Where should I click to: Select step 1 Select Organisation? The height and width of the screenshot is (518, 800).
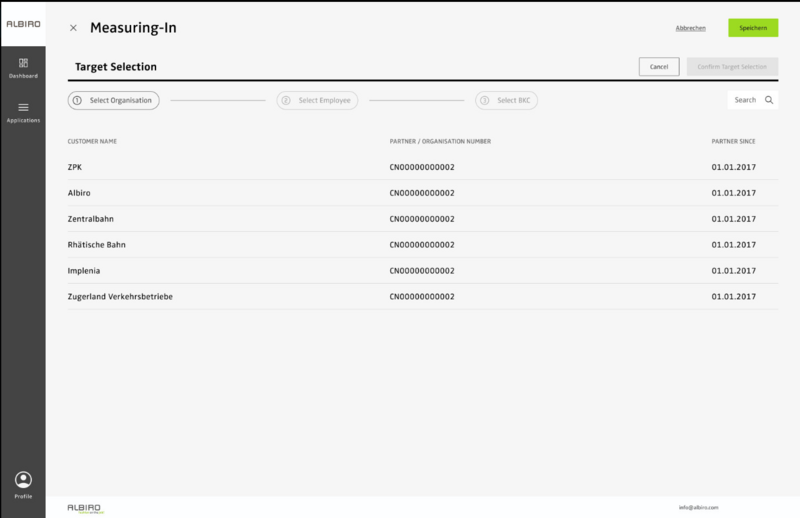pos(113,100)
